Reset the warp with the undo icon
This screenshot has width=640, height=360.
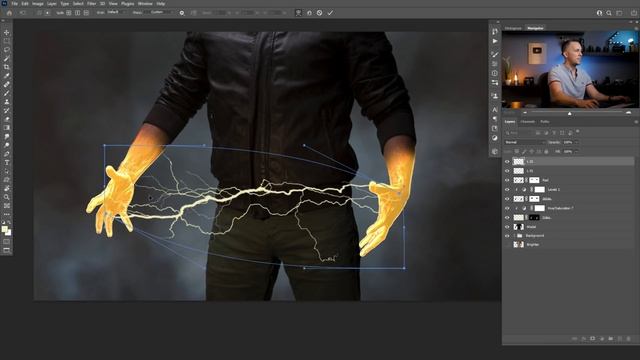click(309, 13)
